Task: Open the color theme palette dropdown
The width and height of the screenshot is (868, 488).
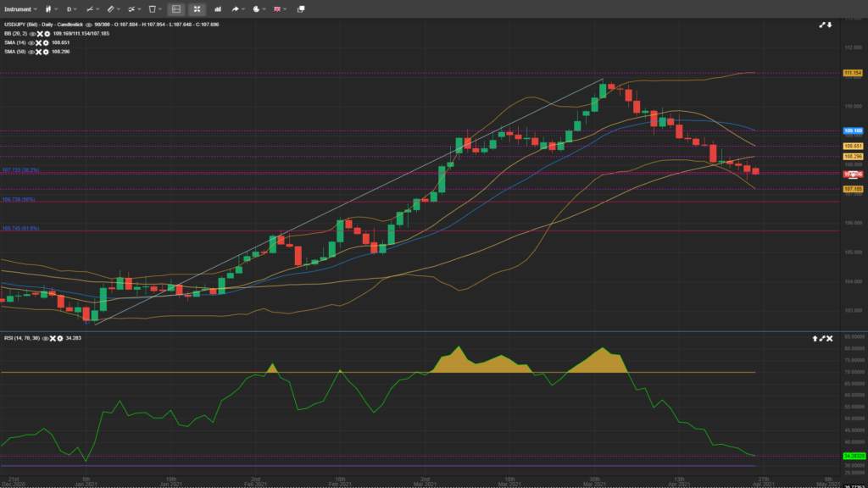Action: click(259, 8)
